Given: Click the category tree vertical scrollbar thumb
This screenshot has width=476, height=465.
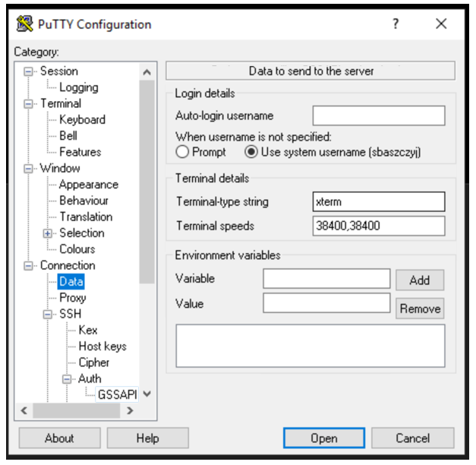Looking at the screenshot, I should pos(147,182).
